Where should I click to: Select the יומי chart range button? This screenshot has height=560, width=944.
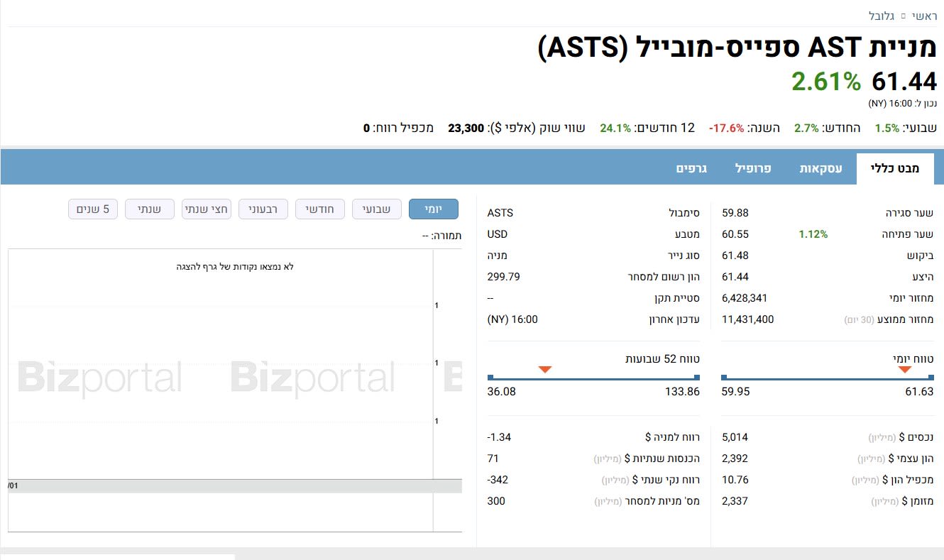[434, 209]
